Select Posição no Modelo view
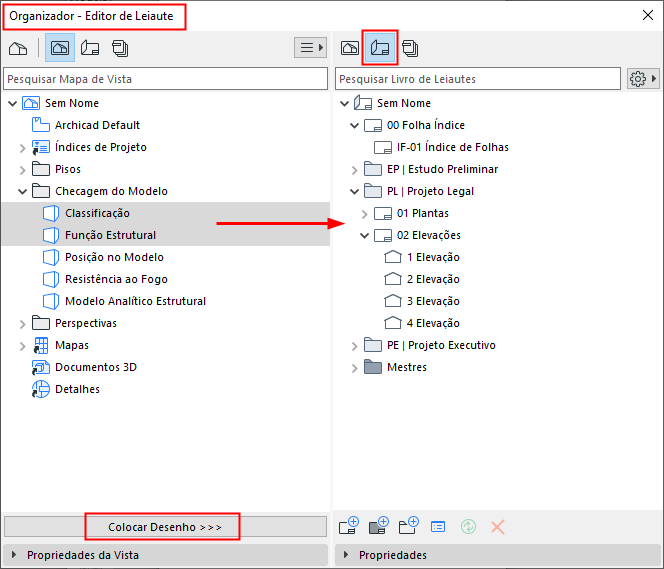664x569 pixels. pyautogui.click(x=114, y=257)
